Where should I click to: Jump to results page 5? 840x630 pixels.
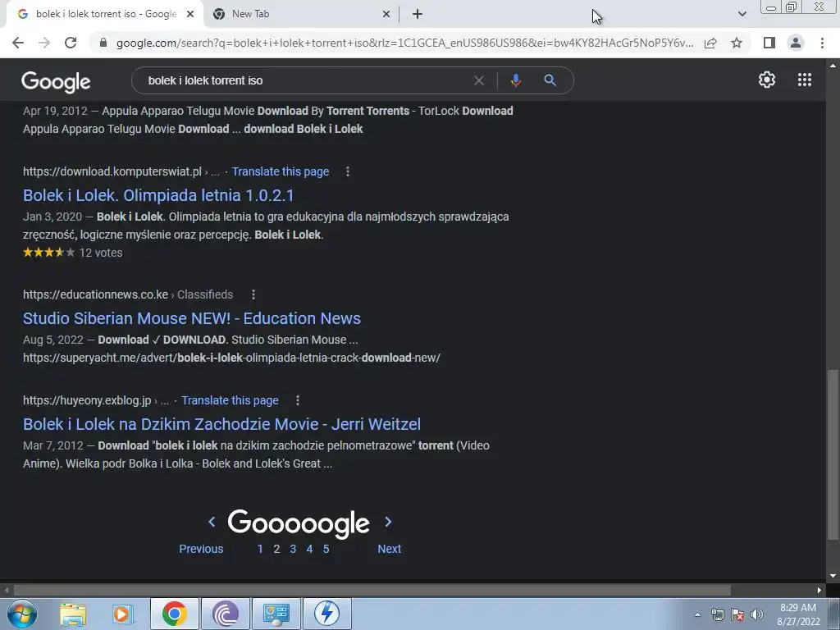326,549
